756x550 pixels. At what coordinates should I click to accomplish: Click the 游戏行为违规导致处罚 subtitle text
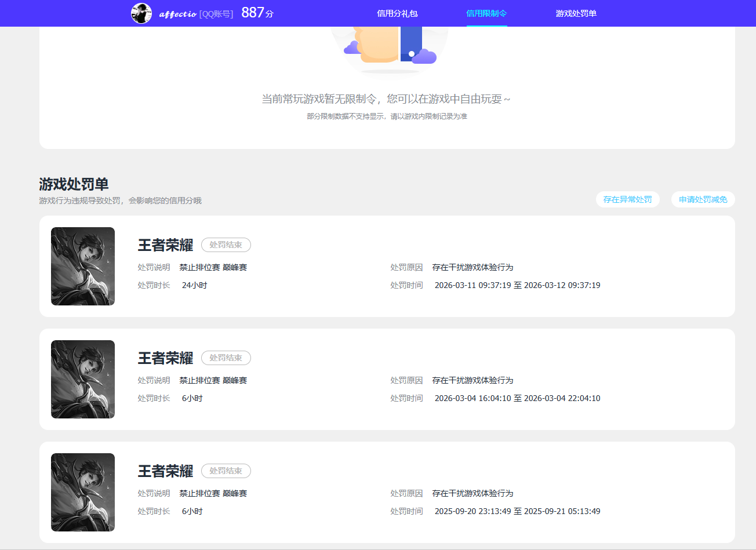pos(120,201)
